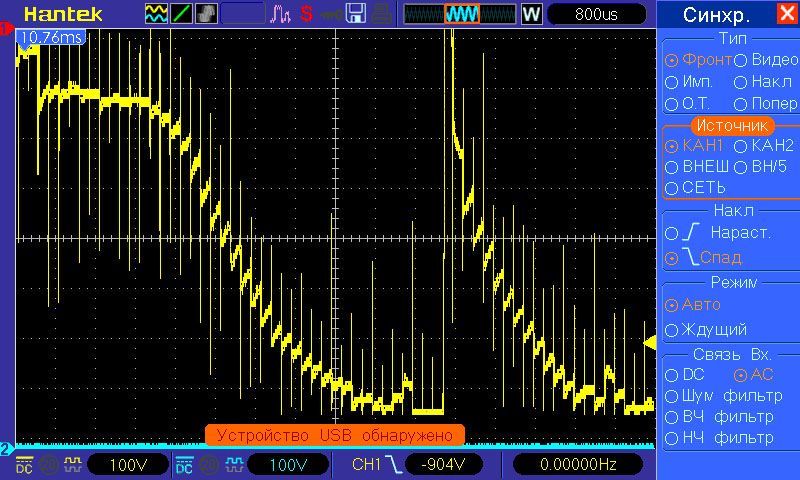Click the red S stop indicator

pyautogui.click(x=306, y=14)
